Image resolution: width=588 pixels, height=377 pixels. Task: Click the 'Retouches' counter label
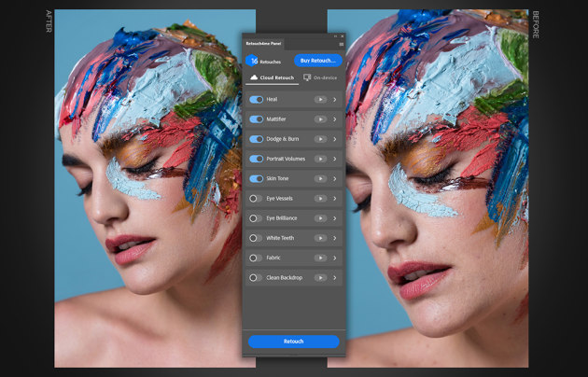(271, 62)
